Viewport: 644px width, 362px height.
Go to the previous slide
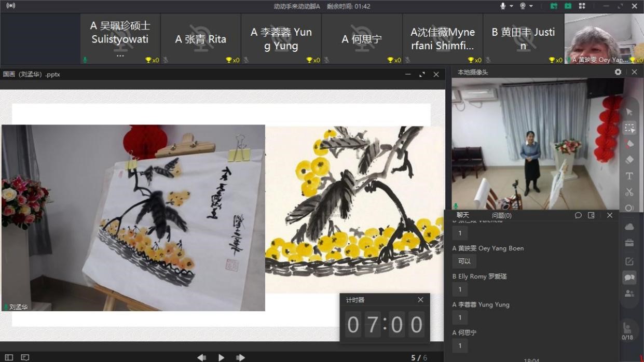point(202,357)
